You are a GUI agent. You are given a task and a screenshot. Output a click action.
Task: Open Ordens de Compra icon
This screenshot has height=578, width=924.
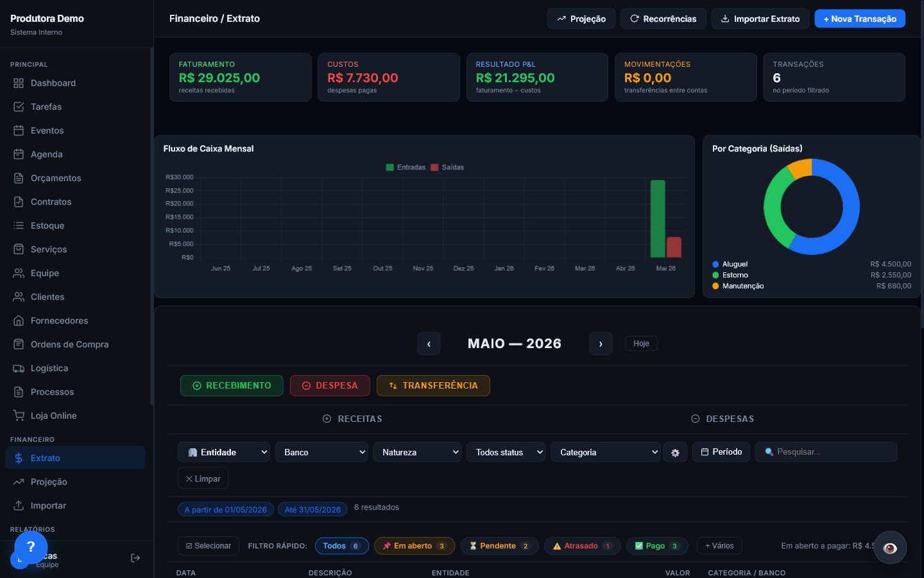[19, 344]
